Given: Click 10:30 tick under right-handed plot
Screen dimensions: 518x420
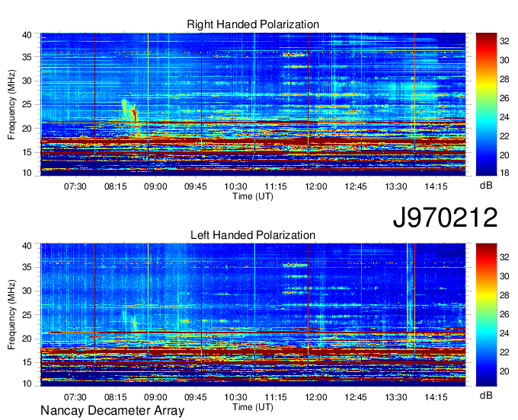Looking at the screenshot, I should coord(235,186).
